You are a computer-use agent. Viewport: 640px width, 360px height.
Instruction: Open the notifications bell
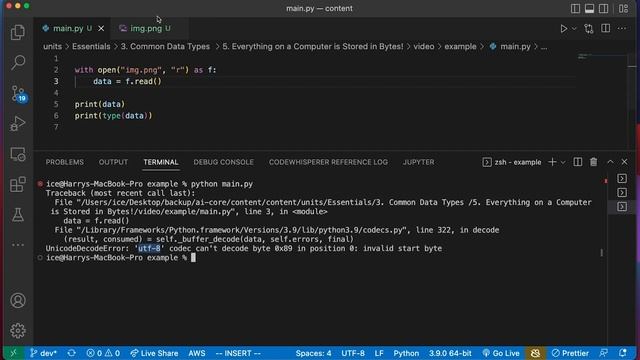point(623,353)
